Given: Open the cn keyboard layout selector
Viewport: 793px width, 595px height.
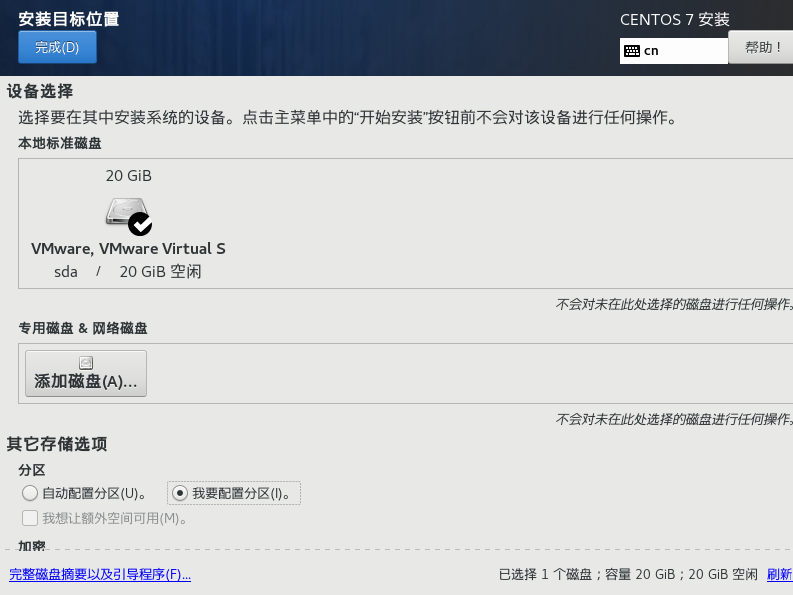Looking at the screenshot, I should click(674, 51).
